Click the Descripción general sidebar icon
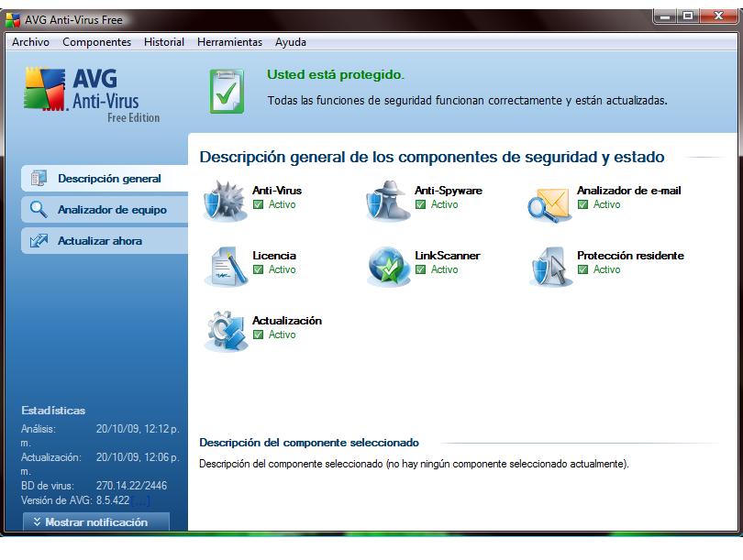Viewport: 743px width, 560px height. [x=39, y=179]
